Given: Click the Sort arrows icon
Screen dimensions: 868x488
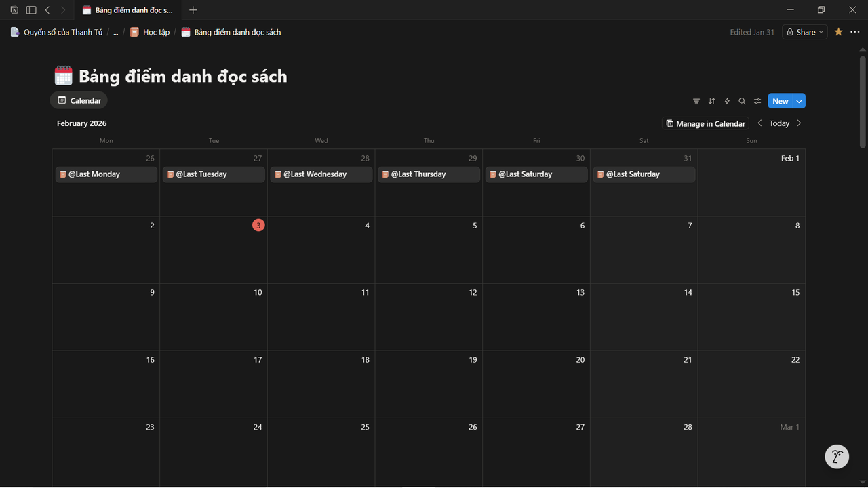Looking at the screenshot, I should point(711,101).
